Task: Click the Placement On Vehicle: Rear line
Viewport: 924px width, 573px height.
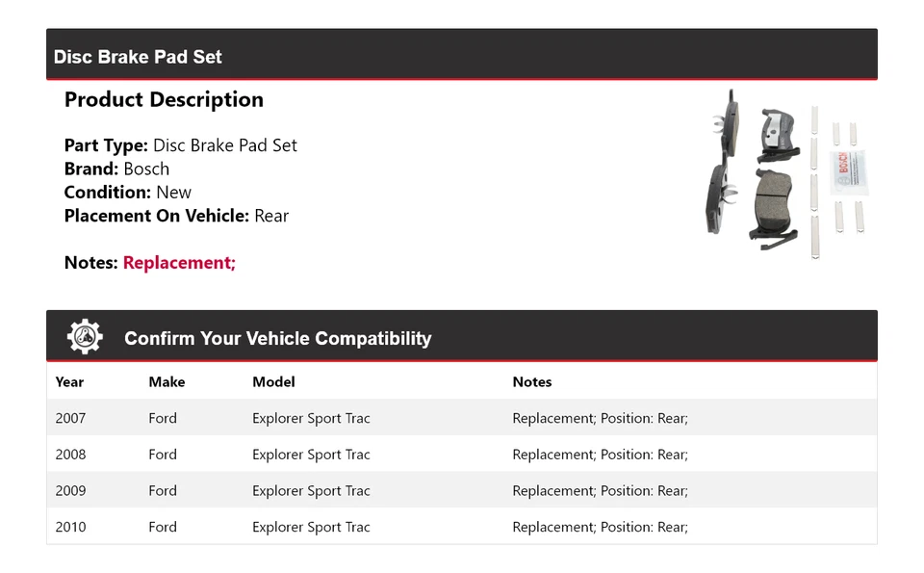Action: coord(176,216)
